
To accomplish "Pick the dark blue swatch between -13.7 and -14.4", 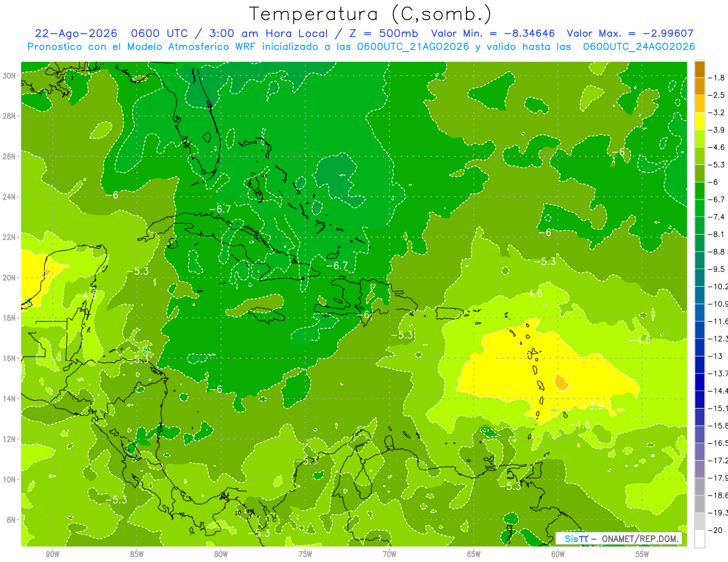I will coord(699,382).
